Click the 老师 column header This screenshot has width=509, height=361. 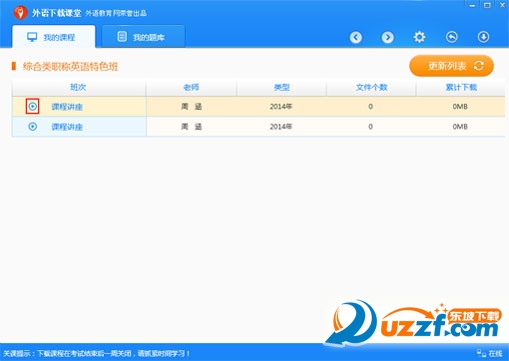click(191, 87)
